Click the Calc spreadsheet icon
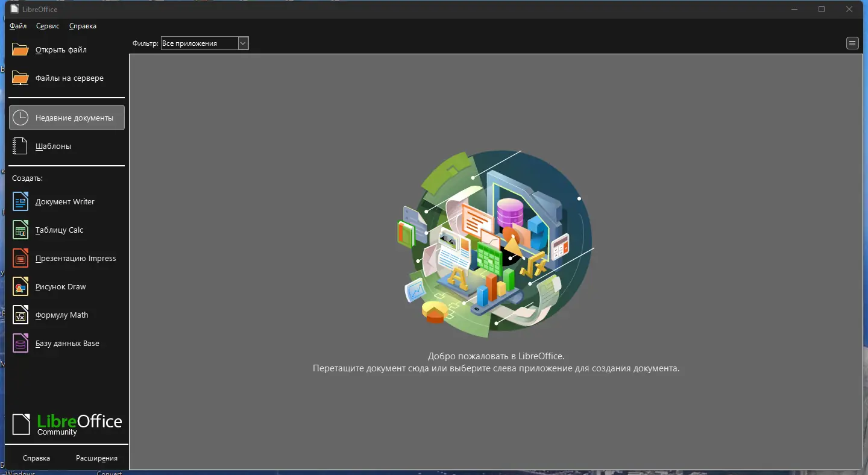This screenshot has width=868, height=475. pos(20,230)
